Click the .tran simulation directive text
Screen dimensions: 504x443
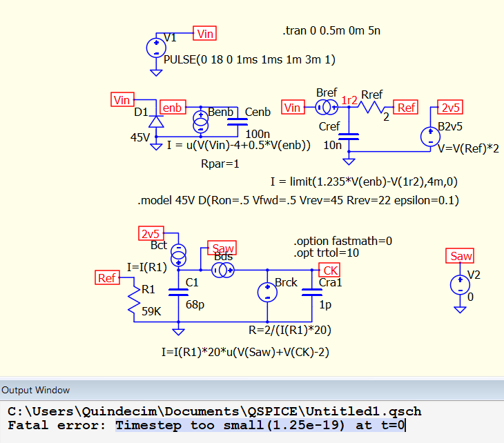pyautogui.click(x=331, y=31)
